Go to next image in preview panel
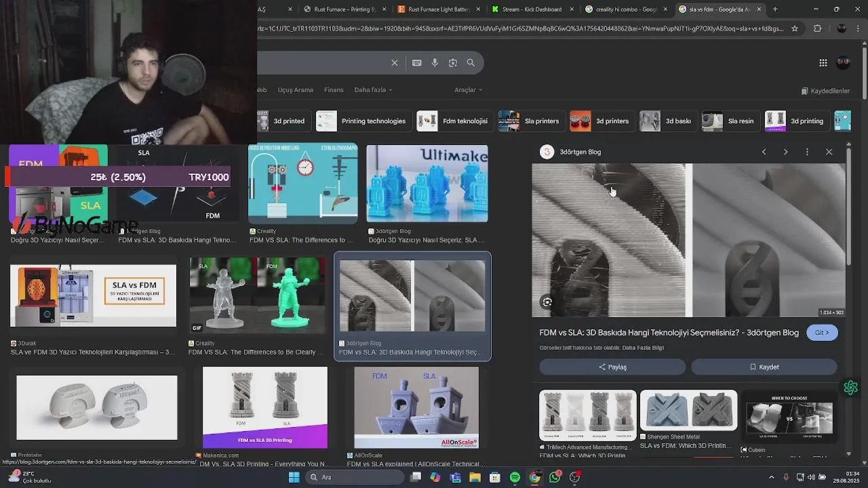The width and height of the screenshot is (868, 488). (x=786, y=152)
